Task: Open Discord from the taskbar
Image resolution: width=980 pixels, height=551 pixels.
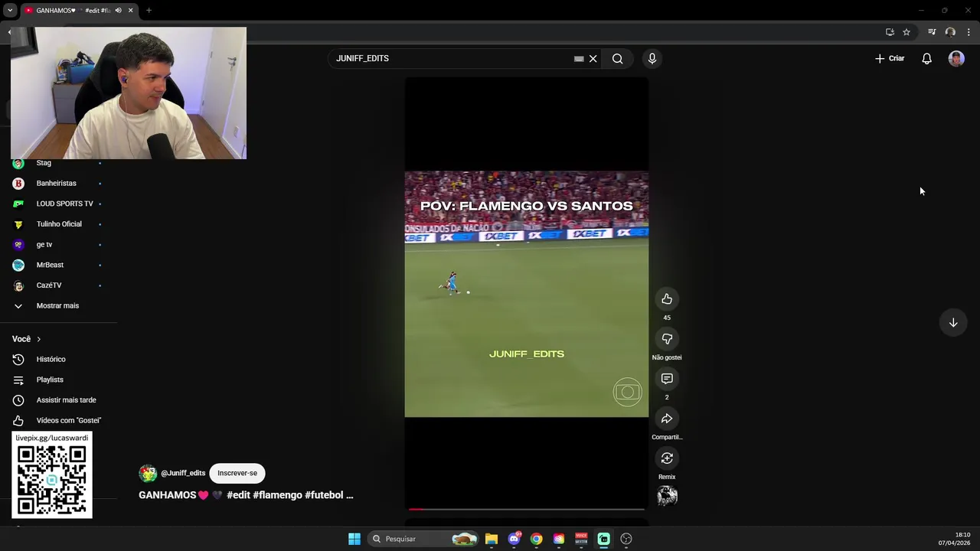Action: point(514,539)
